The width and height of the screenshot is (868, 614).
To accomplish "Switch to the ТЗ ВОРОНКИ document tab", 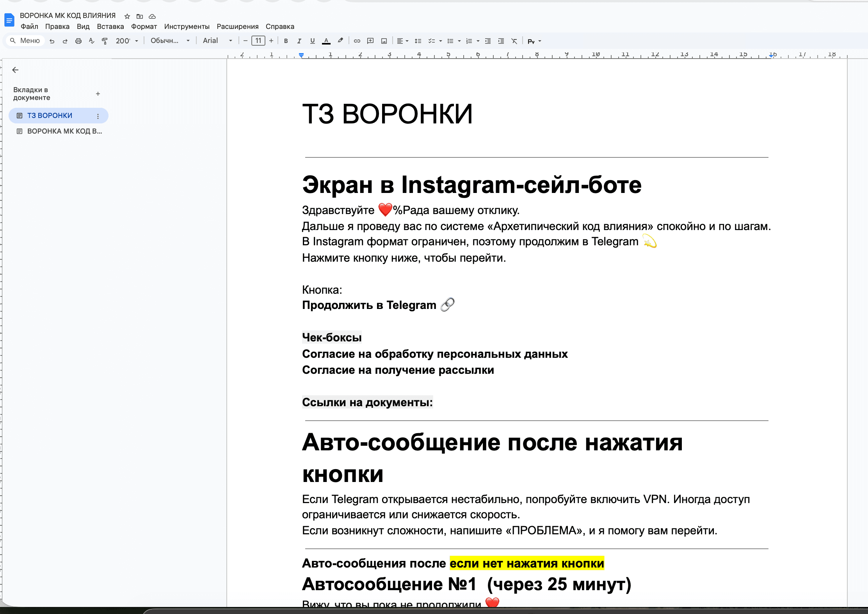I will pyautogui.click(x=49, y=115).
